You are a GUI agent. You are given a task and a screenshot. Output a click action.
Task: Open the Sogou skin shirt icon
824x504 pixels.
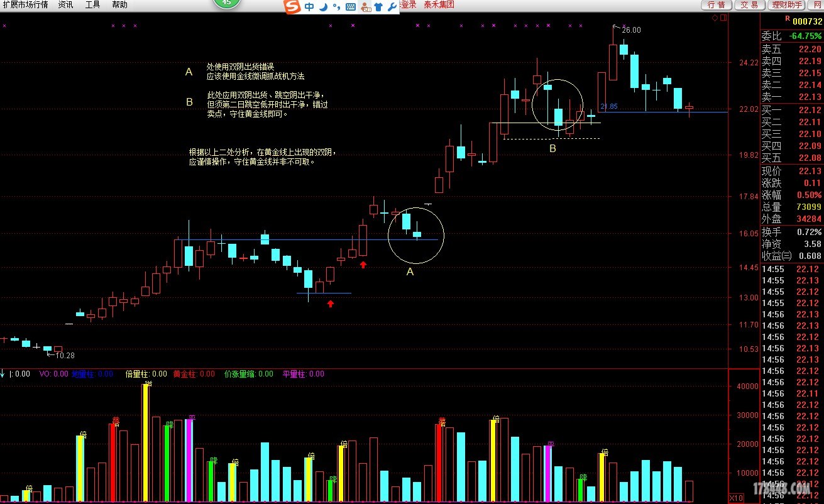click(x=378, y=7)
